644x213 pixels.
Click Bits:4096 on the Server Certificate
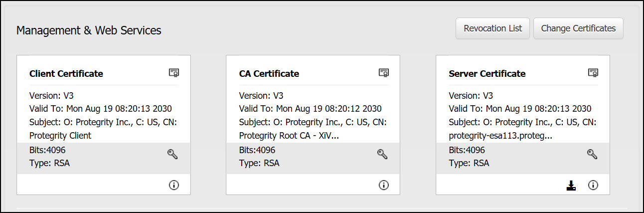467,150
